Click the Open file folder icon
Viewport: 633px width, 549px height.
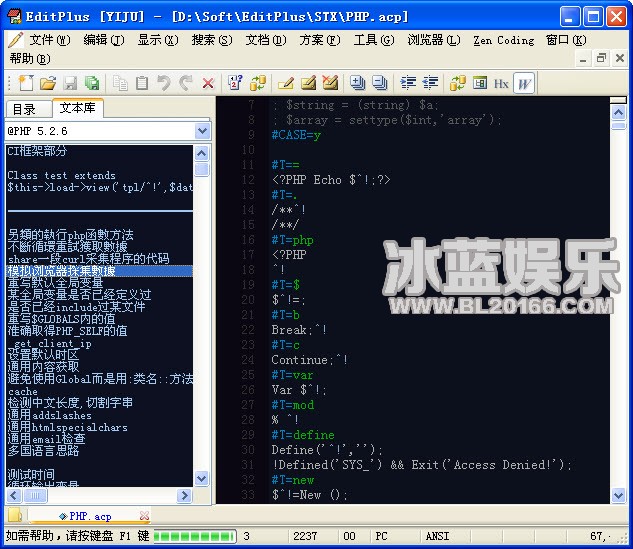coord(48,83)
